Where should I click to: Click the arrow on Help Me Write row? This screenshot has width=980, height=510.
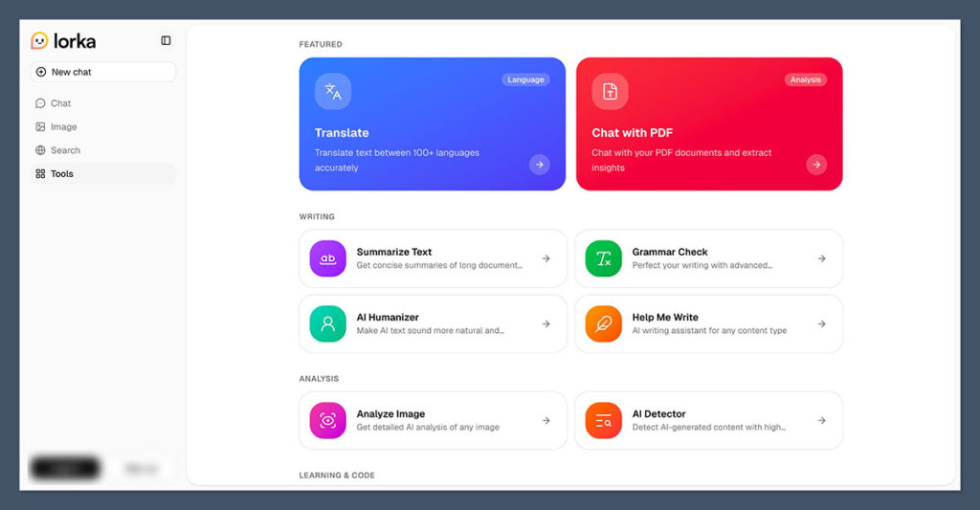[x=822, y=323]
